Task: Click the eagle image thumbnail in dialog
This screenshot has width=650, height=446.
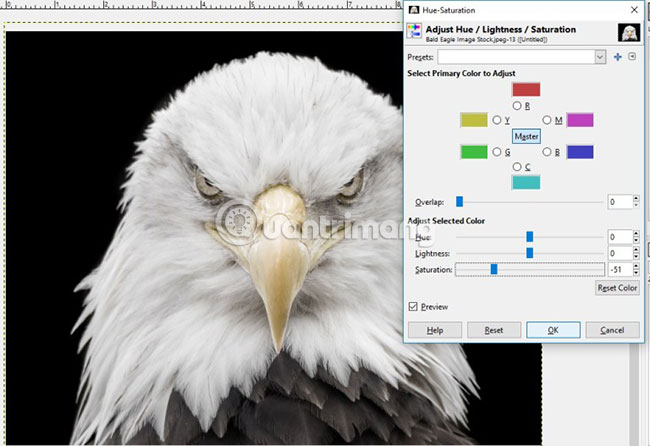Action: click(x=629, y=32)
